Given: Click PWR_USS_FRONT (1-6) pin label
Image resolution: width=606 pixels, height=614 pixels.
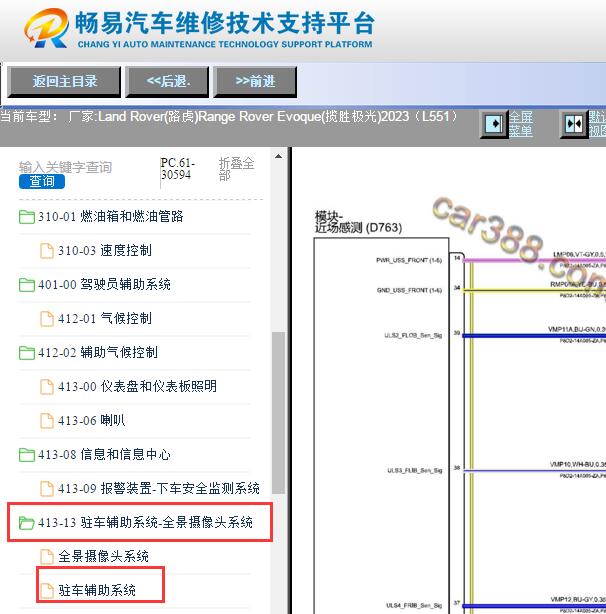Looking at the screenshot, I should click(x=409, y=260).
